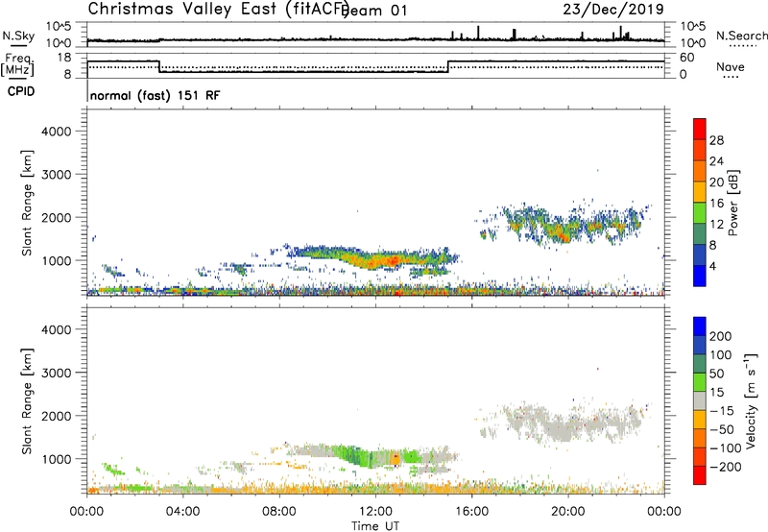Click the date '23/Dec/2019'
Viewport: 768px width, 532px height.
click(613, 10)
